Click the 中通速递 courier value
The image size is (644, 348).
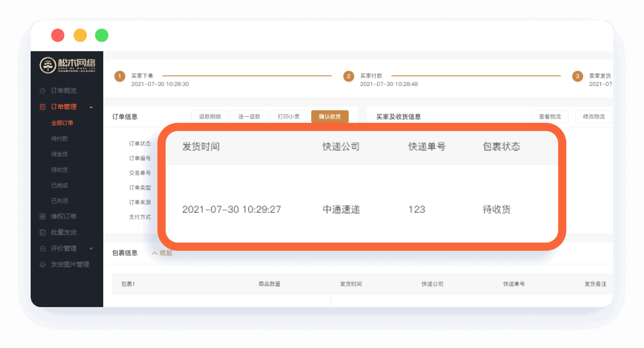pyautogui.click(x=341, y=209)
